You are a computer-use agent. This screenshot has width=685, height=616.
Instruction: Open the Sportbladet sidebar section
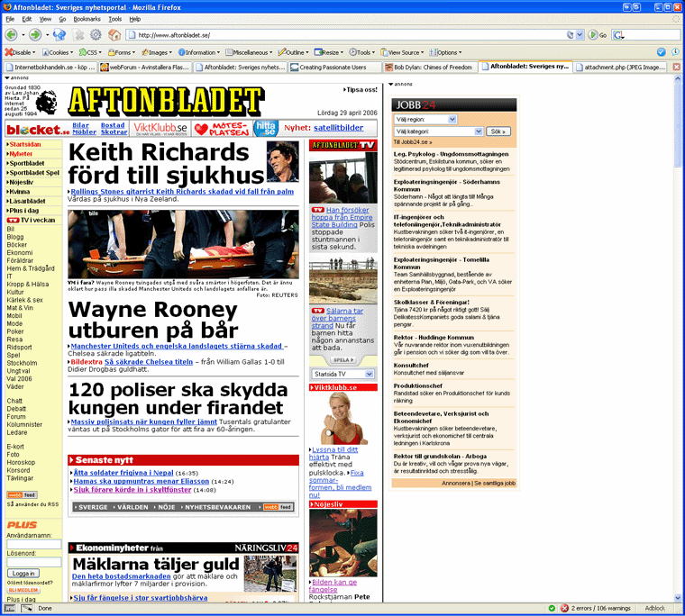point(27,163)
